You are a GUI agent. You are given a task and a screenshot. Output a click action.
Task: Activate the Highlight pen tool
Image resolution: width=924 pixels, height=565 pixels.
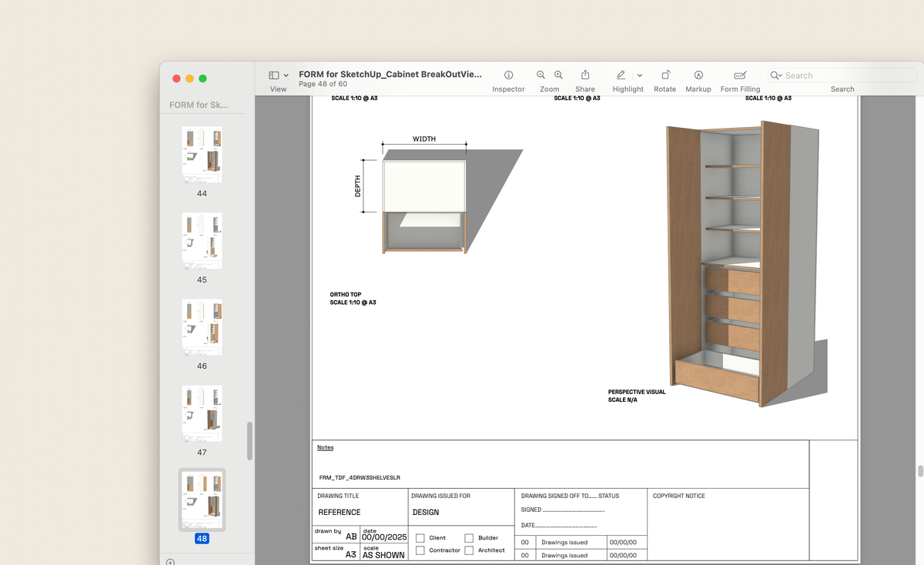click(x=621, y=75)
